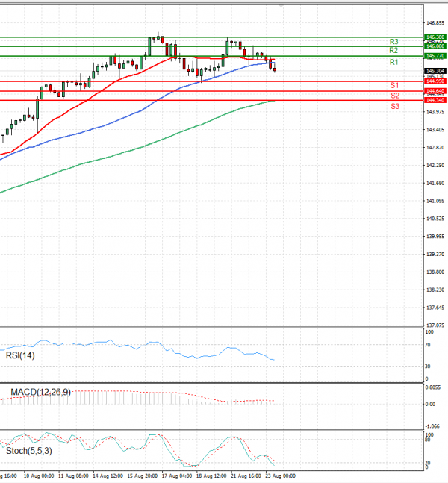Select the 146.380 price tag
448x483 pixels.
tap(435, 37)
